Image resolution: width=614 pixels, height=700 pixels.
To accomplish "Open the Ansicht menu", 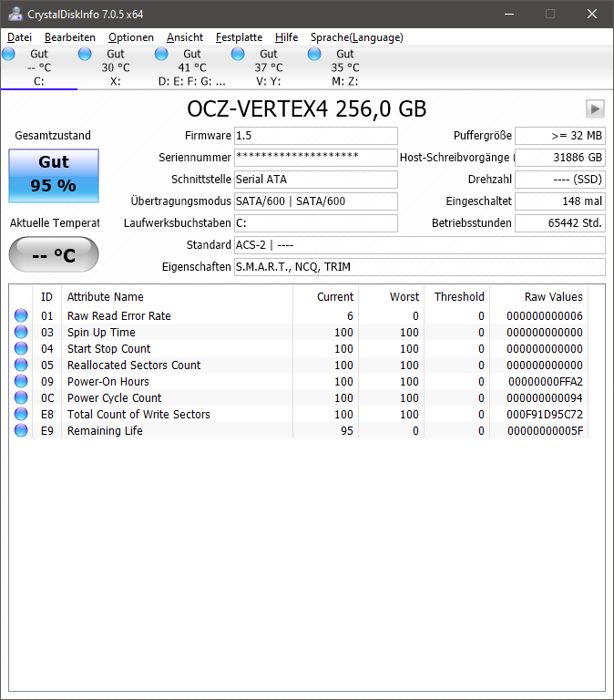I will coord(185,37).
